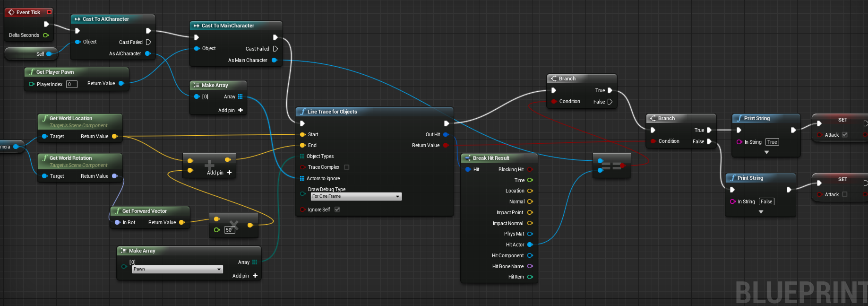Click the Blocking Hit output pin

click(x=530, y=169)
